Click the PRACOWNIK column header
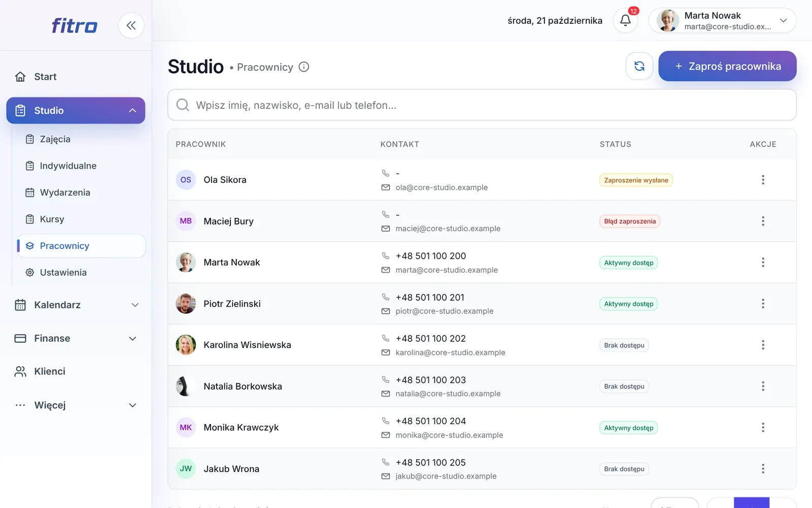This screenshot has height=508, width=812. [x=200, y=144]
